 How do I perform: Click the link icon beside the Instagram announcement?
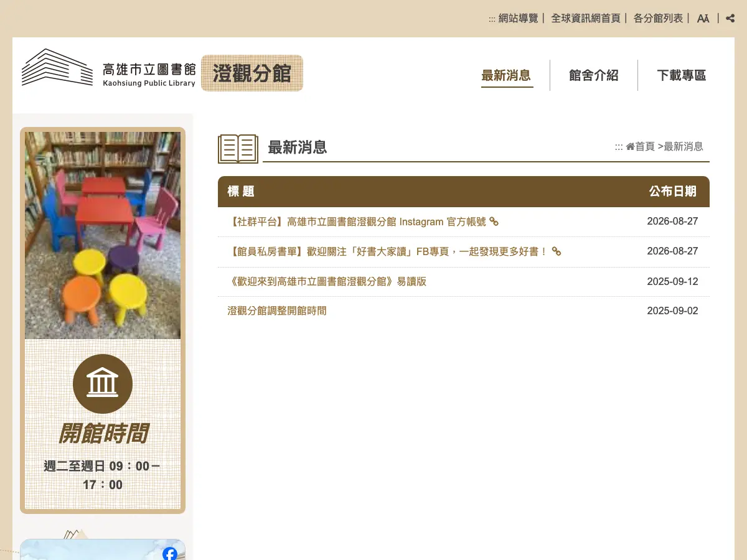(x=494, y=222)
